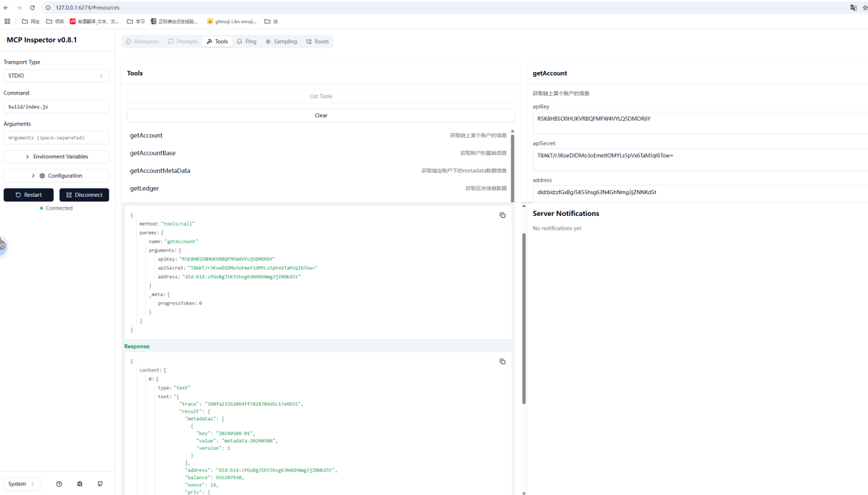Screen dimensions: 868x495
Task: View site information icon beside the URL
Action: [x=48, y=8]
